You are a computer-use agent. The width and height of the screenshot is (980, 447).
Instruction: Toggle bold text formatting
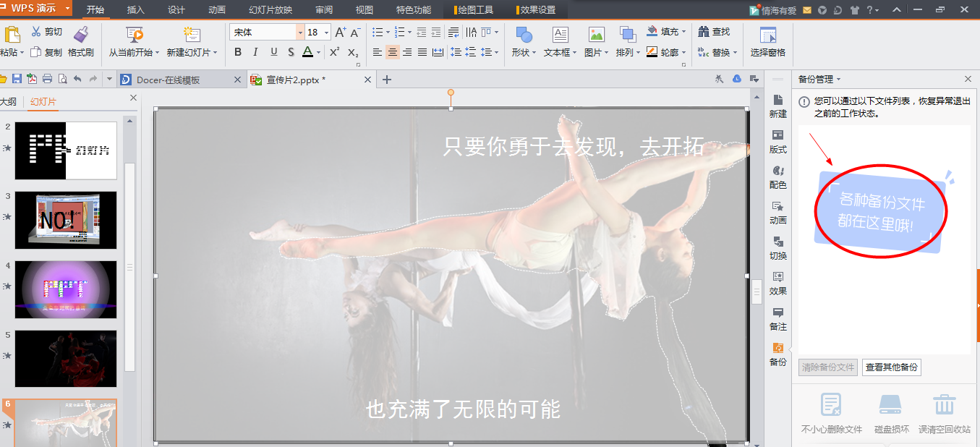[x=238, y=52]
